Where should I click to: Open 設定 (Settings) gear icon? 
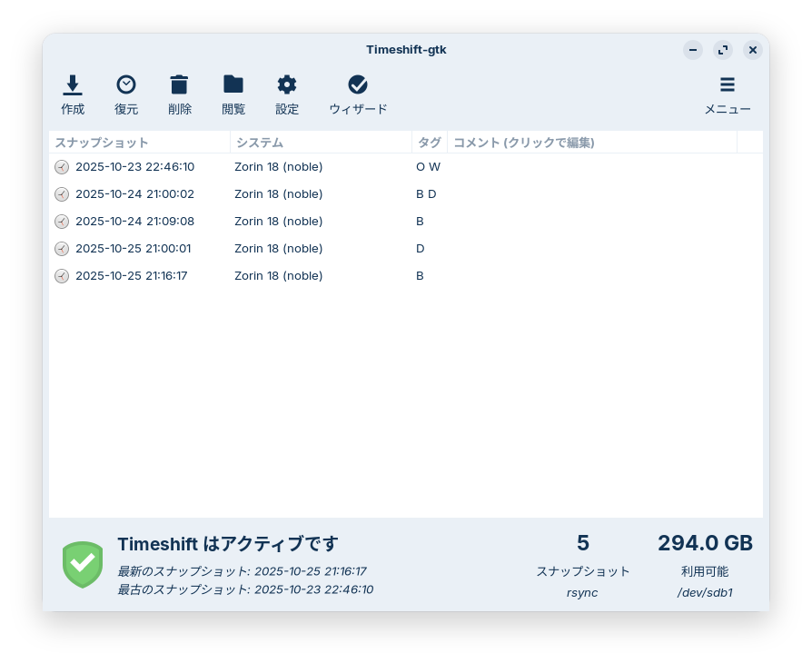[x=287, y=85]
